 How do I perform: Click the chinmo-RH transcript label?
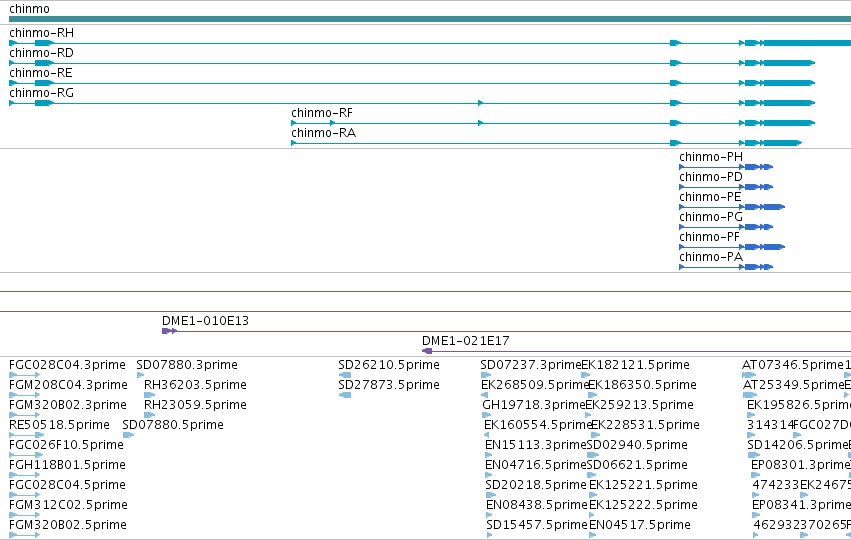tap(41, 33)
